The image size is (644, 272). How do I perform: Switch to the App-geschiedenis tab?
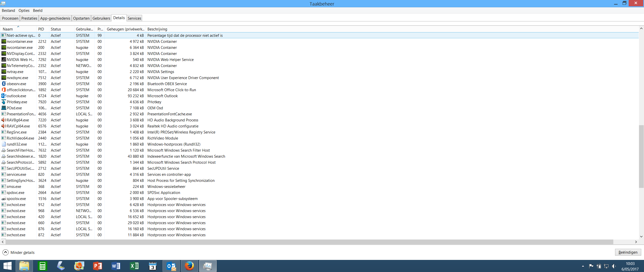(x=55, y=18)
